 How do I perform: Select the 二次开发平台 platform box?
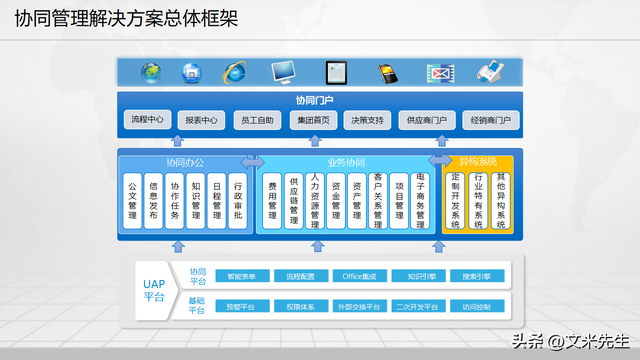point(418,307)
